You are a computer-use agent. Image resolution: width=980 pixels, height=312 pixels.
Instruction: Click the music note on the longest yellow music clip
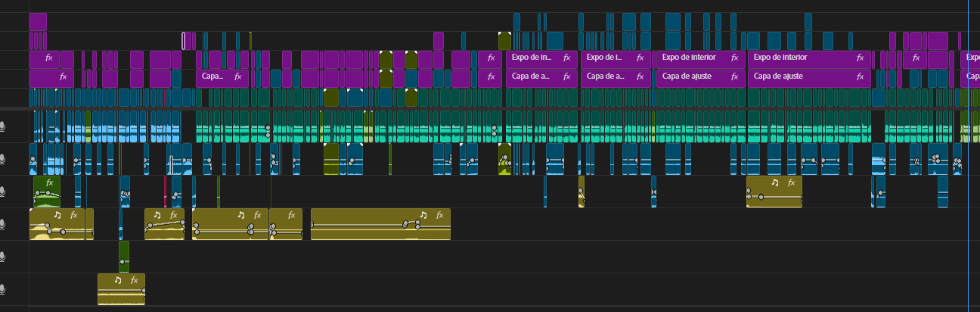point(423,215)
